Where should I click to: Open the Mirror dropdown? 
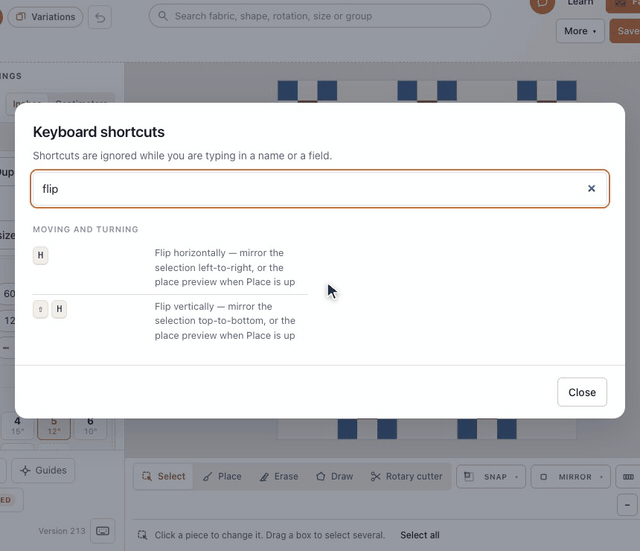570,477
